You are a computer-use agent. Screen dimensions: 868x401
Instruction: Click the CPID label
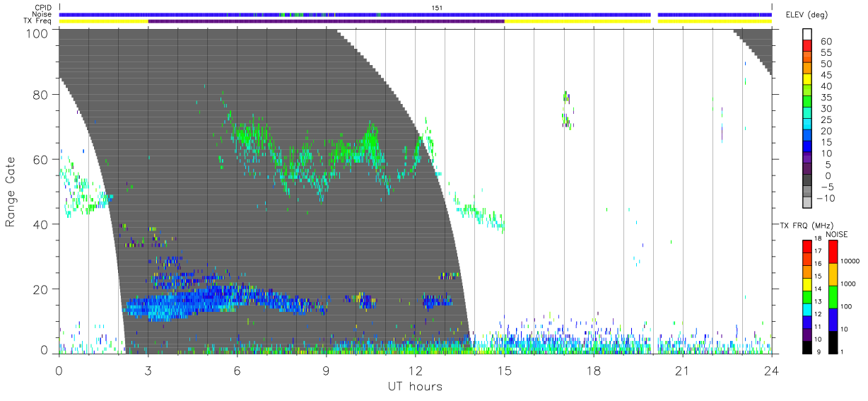tap(44, 7)
